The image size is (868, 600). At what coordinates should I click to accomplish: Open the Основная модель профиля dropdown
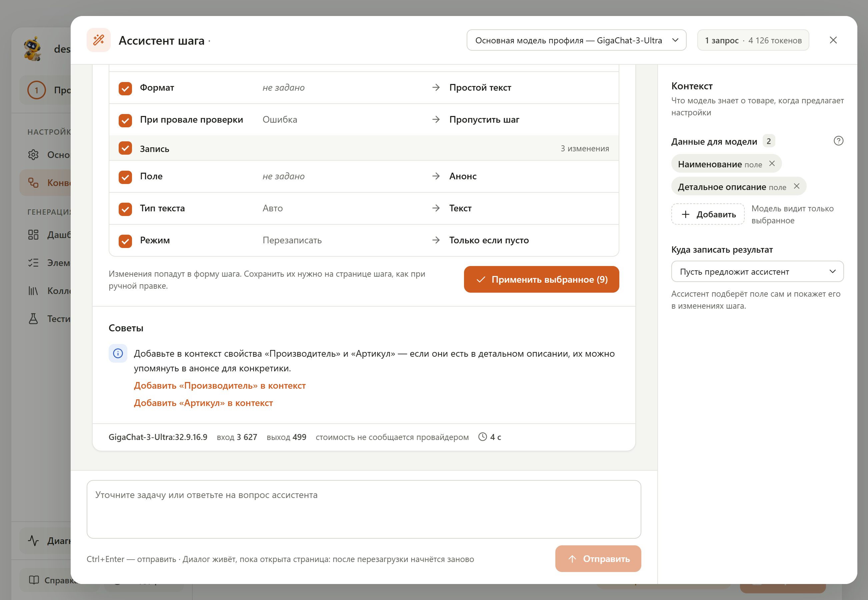pyautogui.click(x=576, y=40)
